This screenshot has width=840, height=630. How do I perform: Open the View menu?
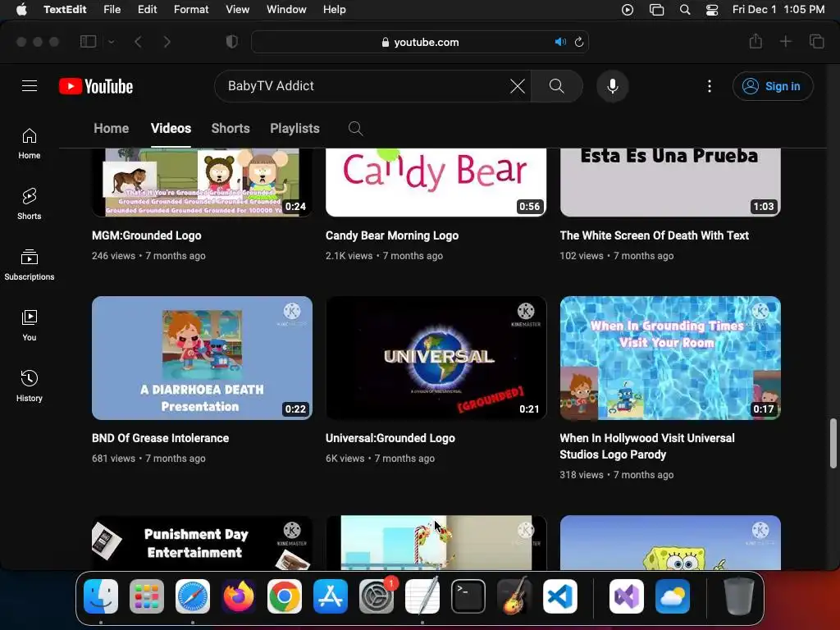point(237,10)
